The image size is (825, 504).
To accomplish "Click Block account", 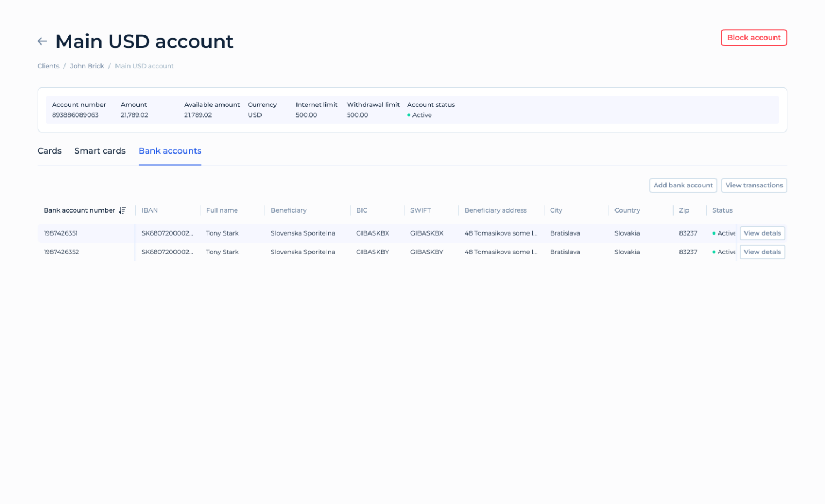I will [x=754, y=38].
